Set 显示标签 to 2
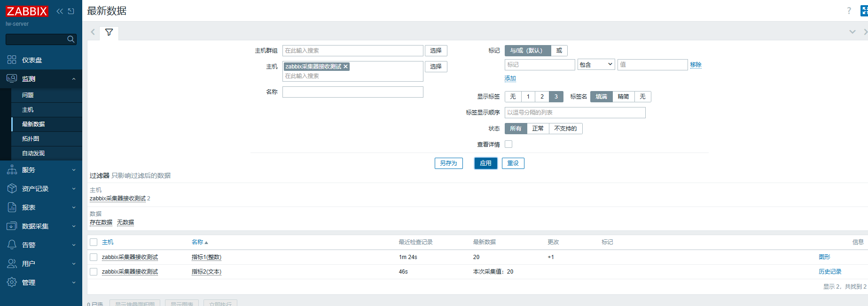The width and height of the screenshot is (868, 306). pyautogui.click(x=542, y=97)
